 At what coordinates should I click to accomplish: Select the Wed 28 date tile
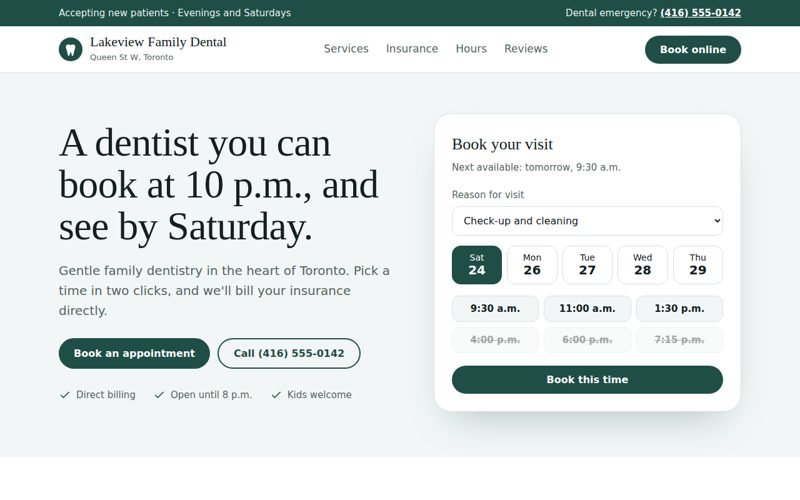(x=642, y=265)
